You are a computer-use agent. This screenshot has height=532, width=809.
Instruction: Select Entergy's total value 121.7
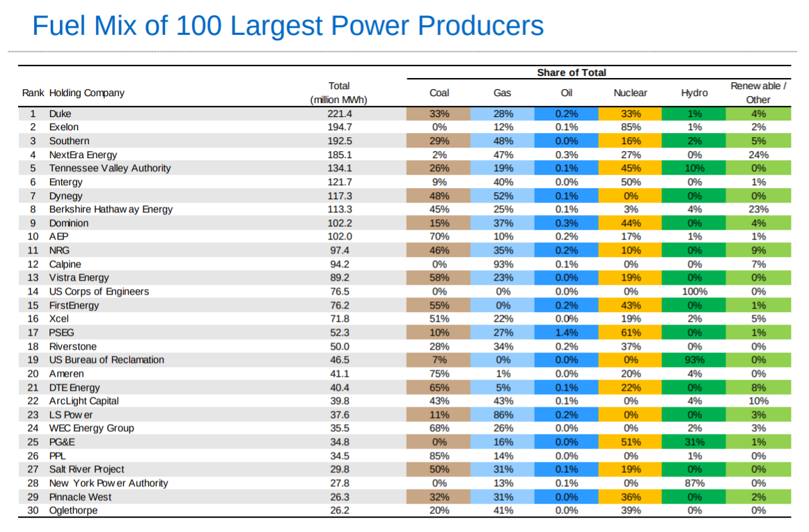click(340, 182)
